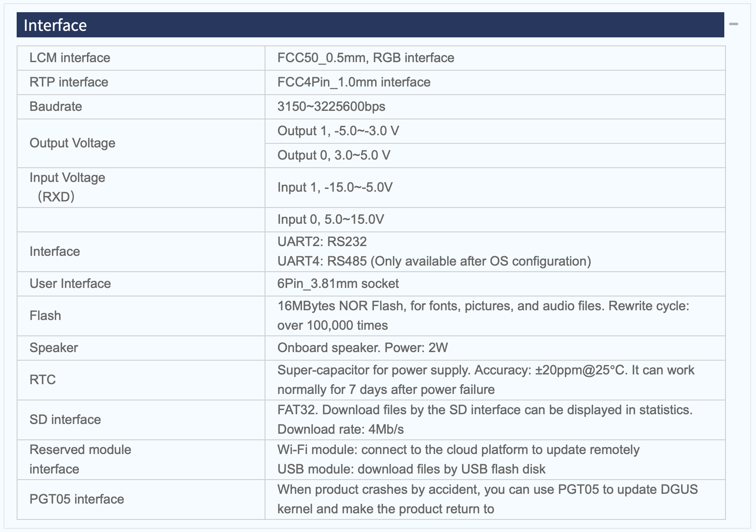Click the PGT05 interface label cell
Image resolution: width=756 pixels, height=532 pixels.
point(141,500)
